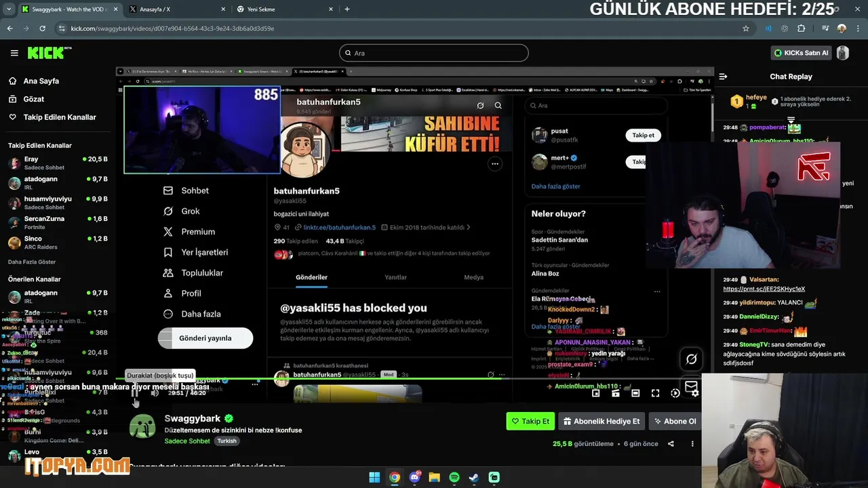Open Steam from the taskbar
The width and height of the screenshot is (868, 488).
[474, 477]
